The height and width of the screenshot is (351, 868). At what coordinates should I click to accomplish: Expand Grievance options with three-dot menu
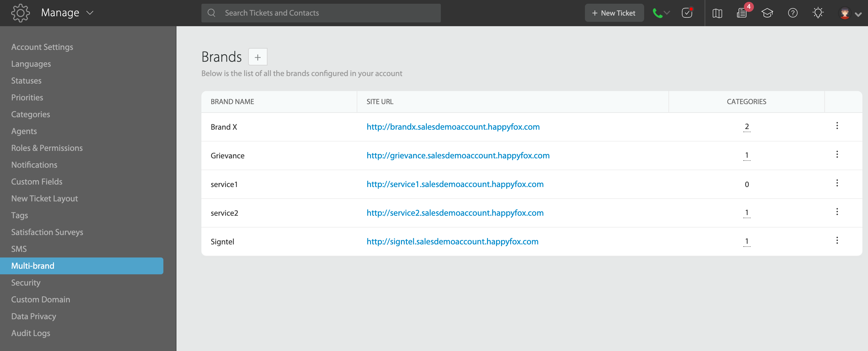pyautogui.click(x=837, y=154)
